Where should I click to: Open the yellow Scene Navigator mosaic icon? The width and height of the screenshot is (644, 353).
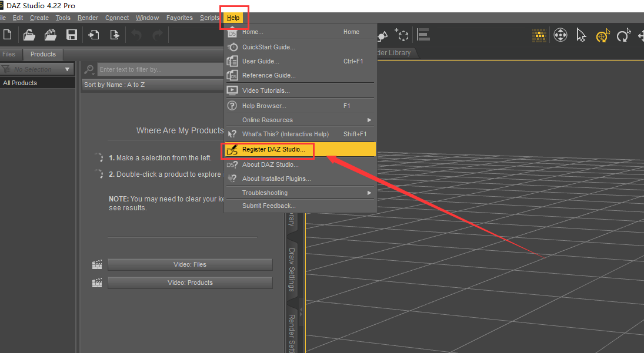click(539, 35)
